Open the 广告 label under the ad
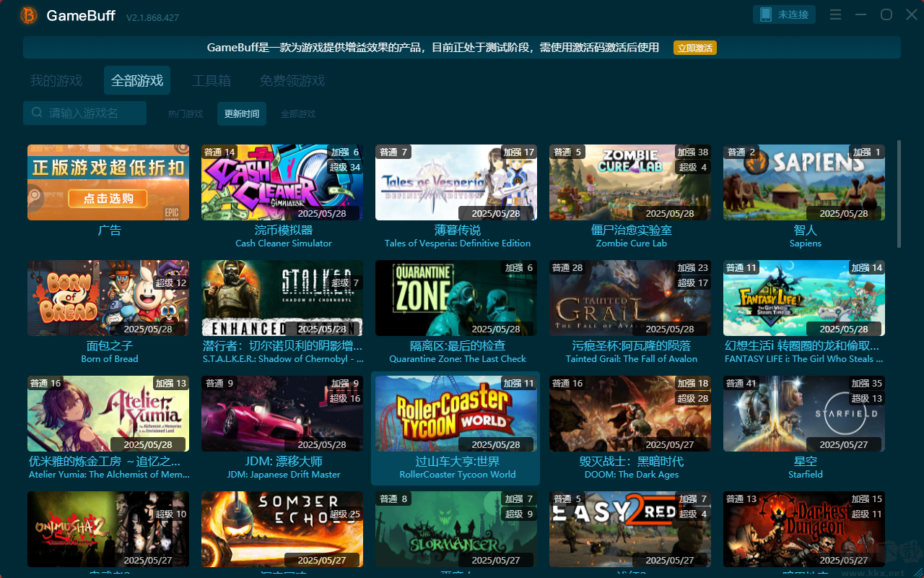This screenshot has height=578, width=924. tap(110, 230)
